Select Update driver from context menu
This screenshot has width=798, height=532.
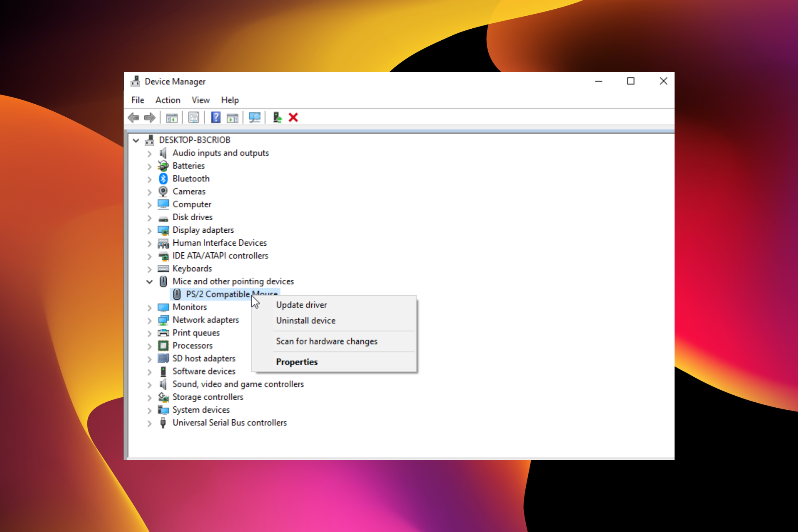(x=301, y=305)
